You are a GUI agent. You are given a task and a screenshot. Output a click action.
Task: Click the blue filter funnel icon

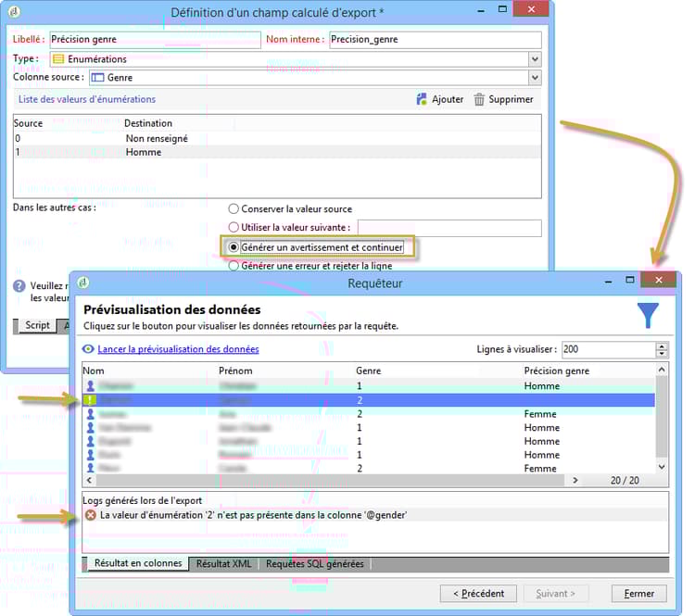648,315
